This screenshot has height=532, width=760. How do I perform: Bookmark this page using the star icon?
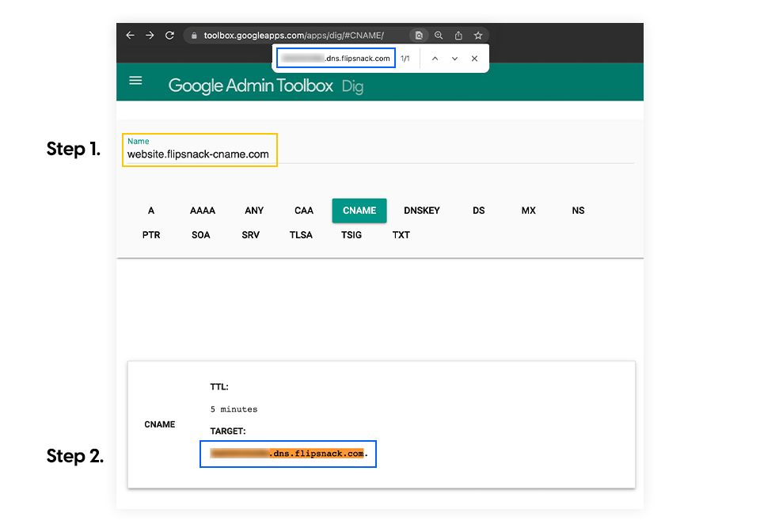tap(477, 35)
